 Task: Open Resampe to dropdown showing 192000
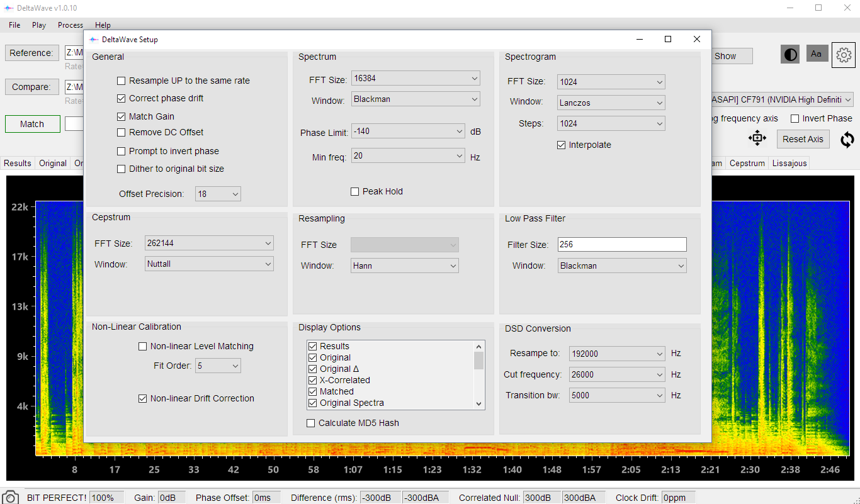click(617, 354)
